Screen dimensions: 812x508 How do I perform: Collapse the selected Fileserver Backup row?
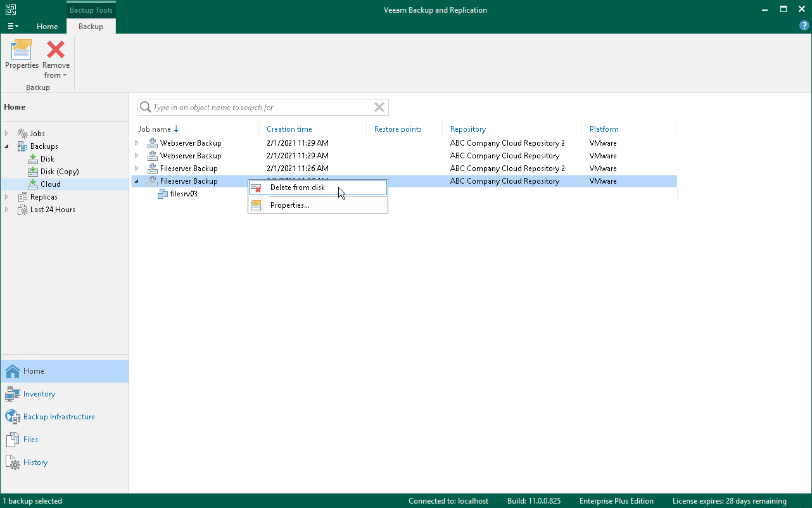pyautogui.click(x=137, y=181)
